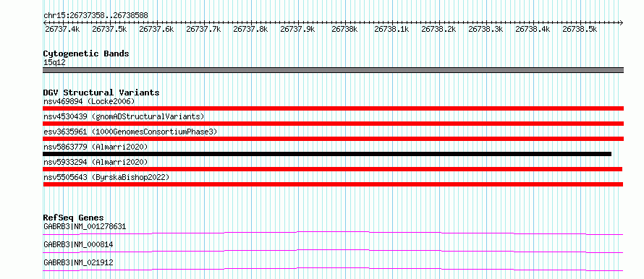Open variant esv3635961 1000GenomesConsortiumPhase3 label

(x=130, y=132)
